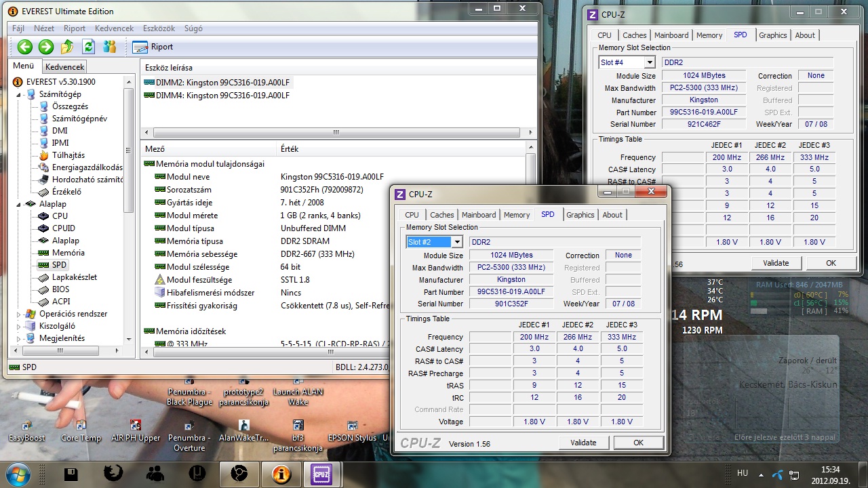
Task: Switch to About tab in front CPU-Z window
Action: (612, 215)
